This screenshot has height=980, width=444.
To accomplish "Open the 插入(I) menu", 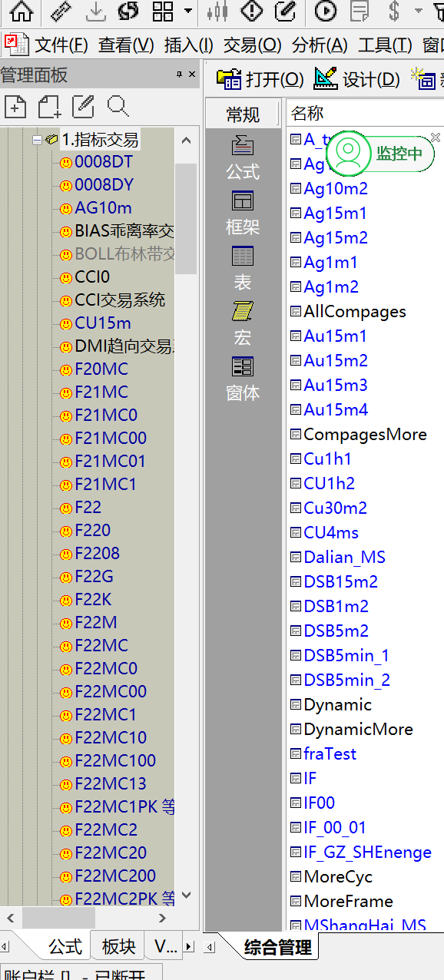I will [189, 45].
